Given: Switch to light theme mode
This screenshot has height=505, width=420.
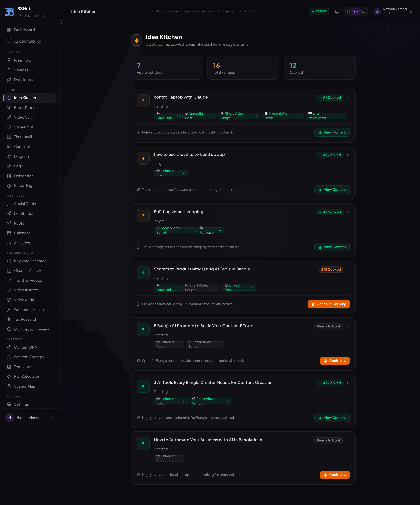Looking at the screenshot, I should (348, 12).
